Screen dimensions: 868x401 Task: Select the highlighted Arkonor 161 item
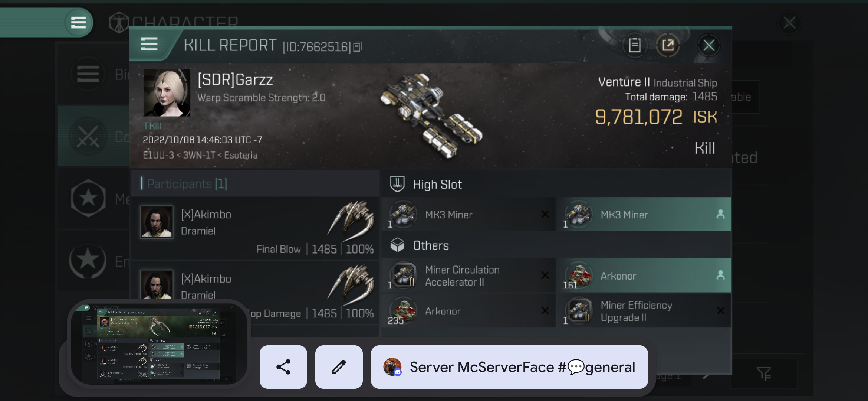pos(644,275)
